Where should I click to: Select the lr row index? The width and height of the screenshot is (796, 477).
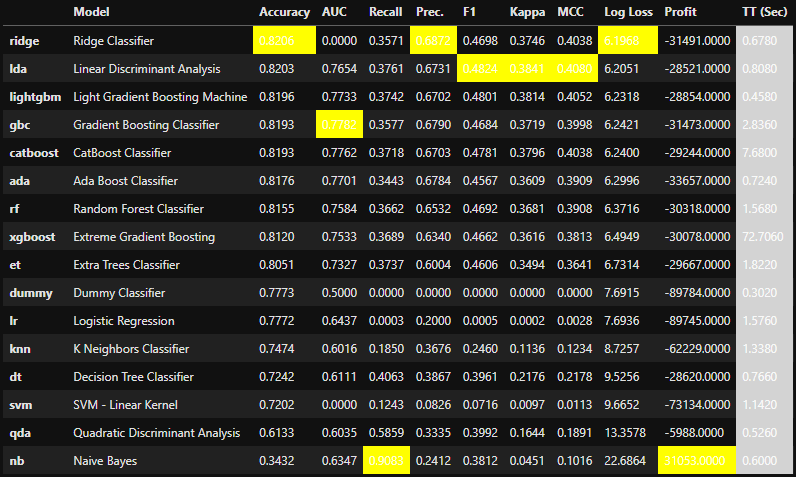pos(13,321)
